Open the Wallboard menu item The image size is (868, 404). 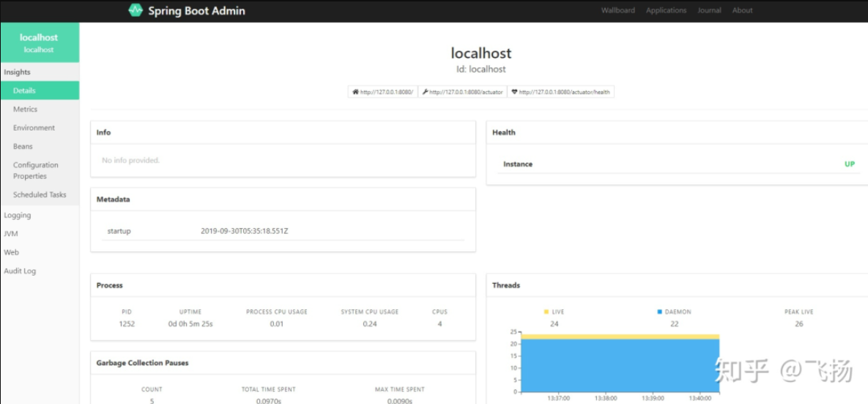(617, 10)
